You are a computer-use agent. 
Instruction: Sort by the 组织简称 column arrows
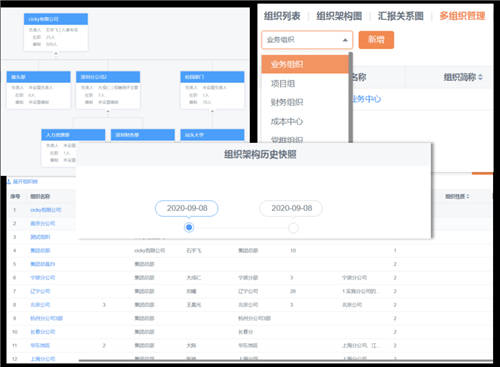click(x=480, y=77)
